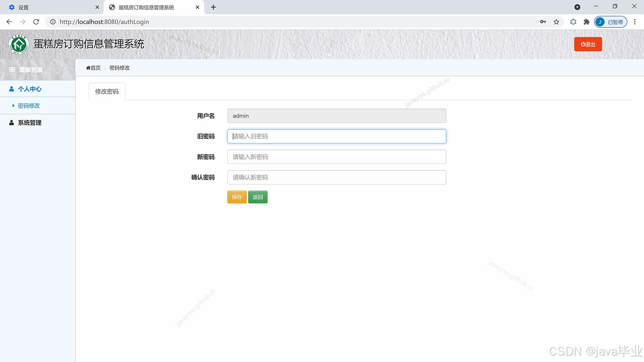Click the browser forward arrow

point(22,22)
